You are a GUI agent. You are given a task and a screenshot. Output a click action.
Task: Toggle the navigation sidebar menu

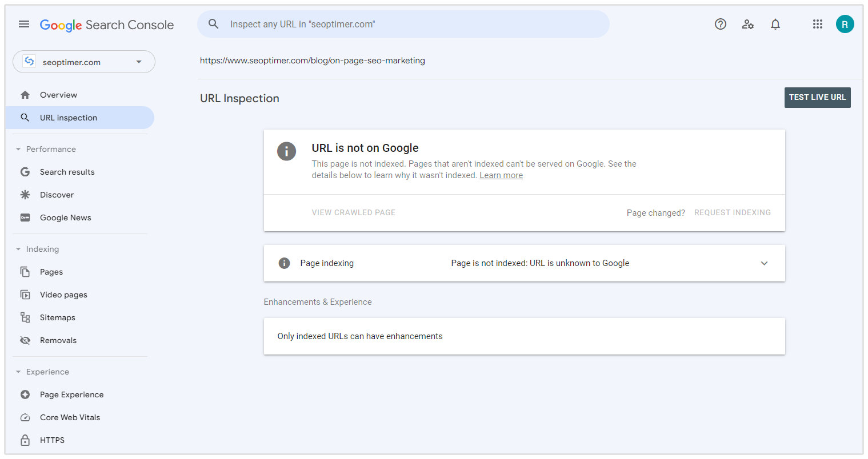click(x=24, y=24)
